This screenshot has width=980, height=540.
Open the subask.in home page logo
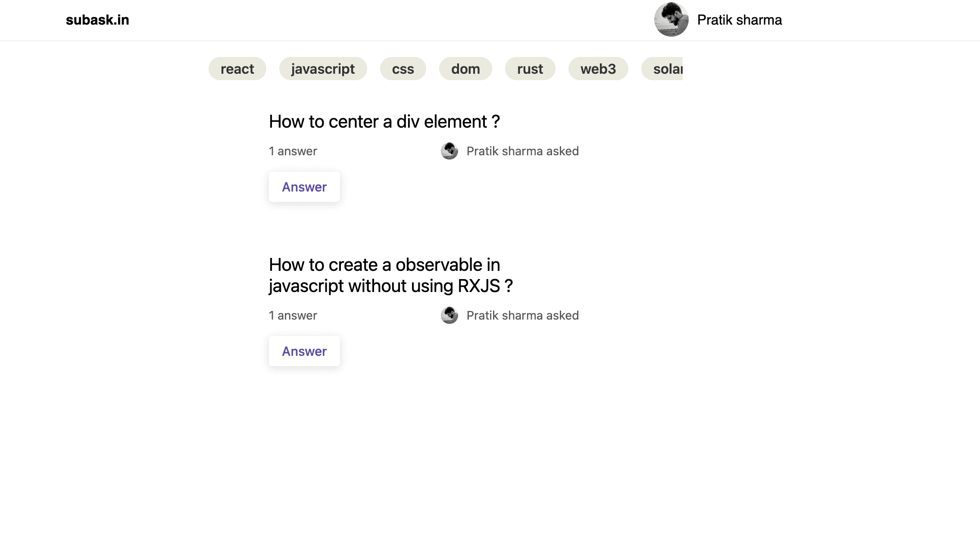coord(97,20)
